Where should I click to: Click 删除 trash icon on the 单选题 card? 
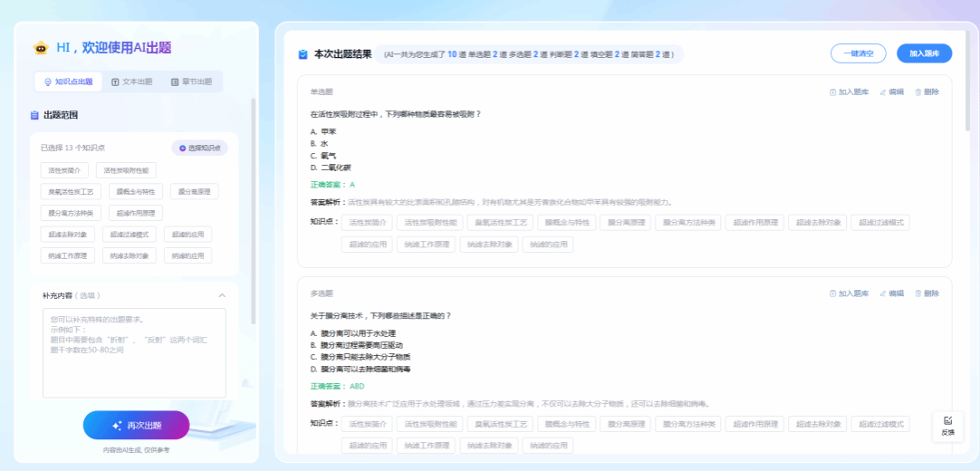[x=918, y=91]
